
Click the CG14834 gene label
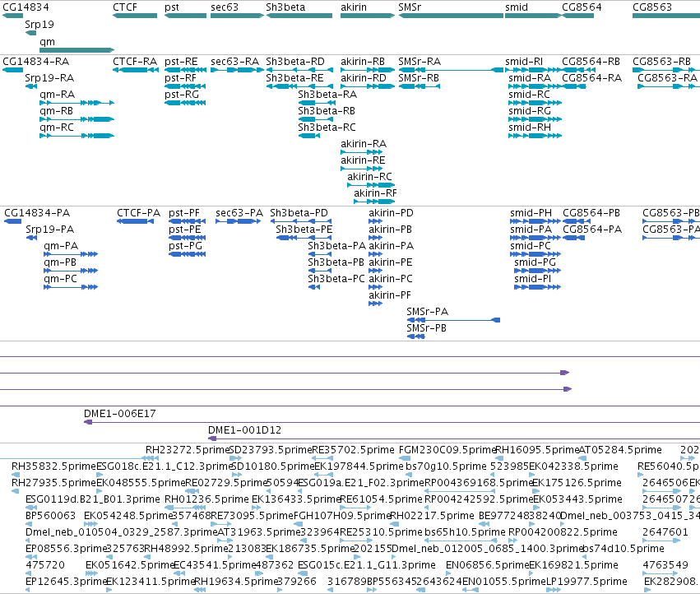pos(25,7)
